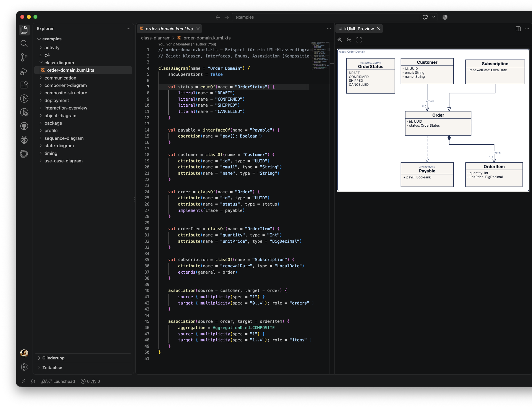Viewport: 532px width, 408px height.
Task: Open preview group more actions menu
Action: tap(527, 29)
